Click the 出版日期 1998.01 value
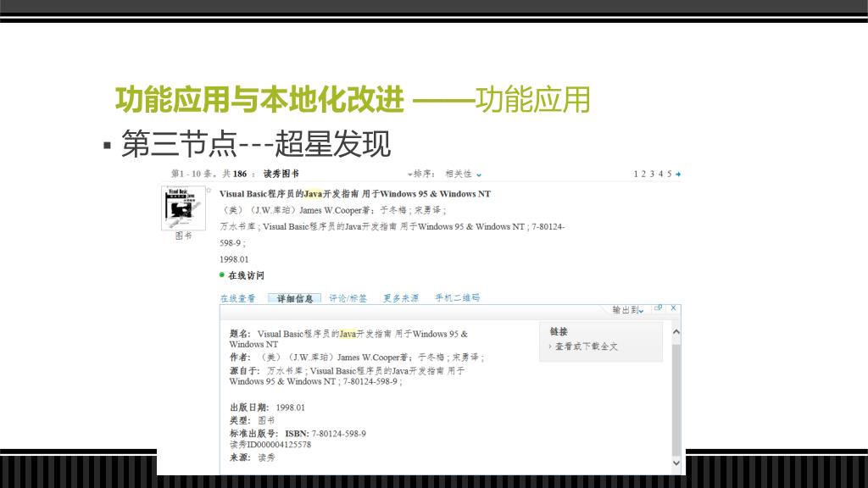This screenshot has width=868, height=488. pos(290,408)
